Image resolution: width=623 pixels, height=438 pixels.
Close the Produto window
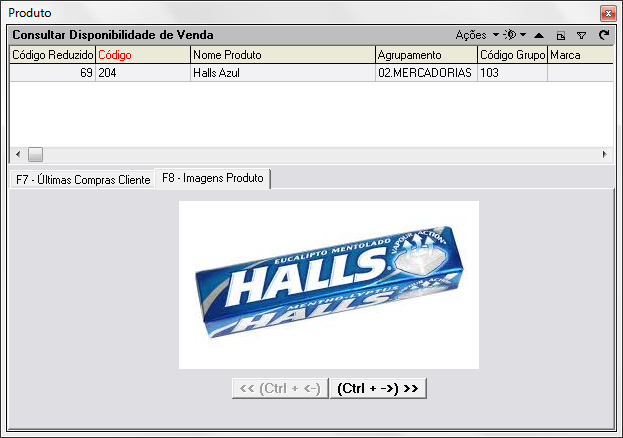[608, 14]
